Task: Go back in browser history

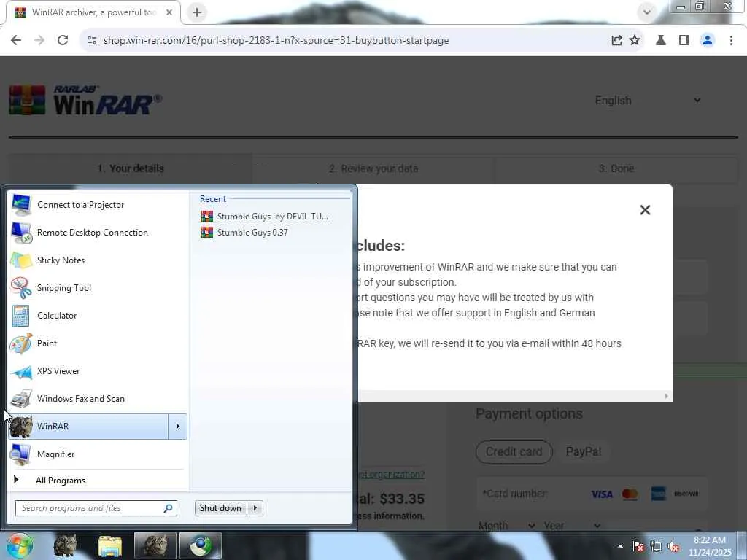Action: (16, 41)
